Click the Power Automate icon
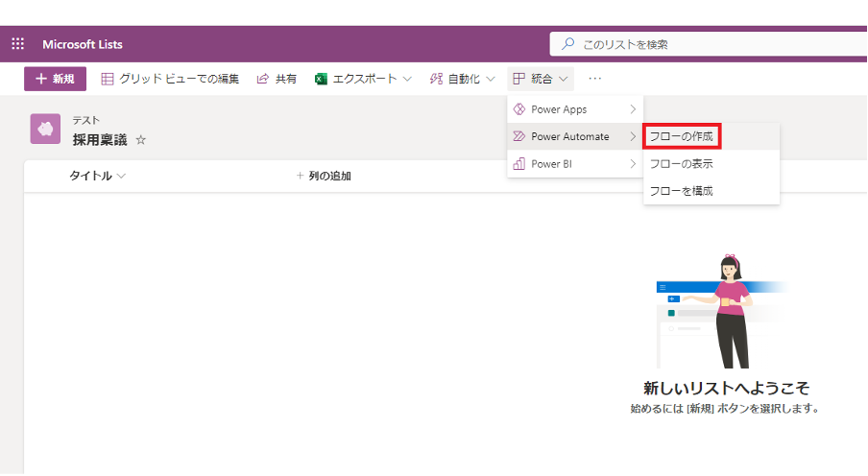 (x=519, y=136)
